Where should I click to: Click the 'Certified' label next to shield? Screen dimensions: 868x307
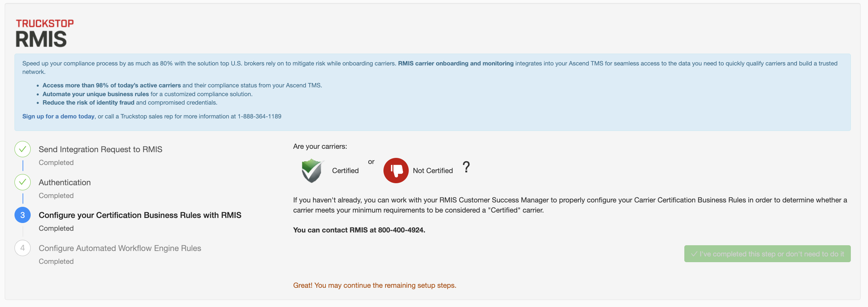coord(345,171)
